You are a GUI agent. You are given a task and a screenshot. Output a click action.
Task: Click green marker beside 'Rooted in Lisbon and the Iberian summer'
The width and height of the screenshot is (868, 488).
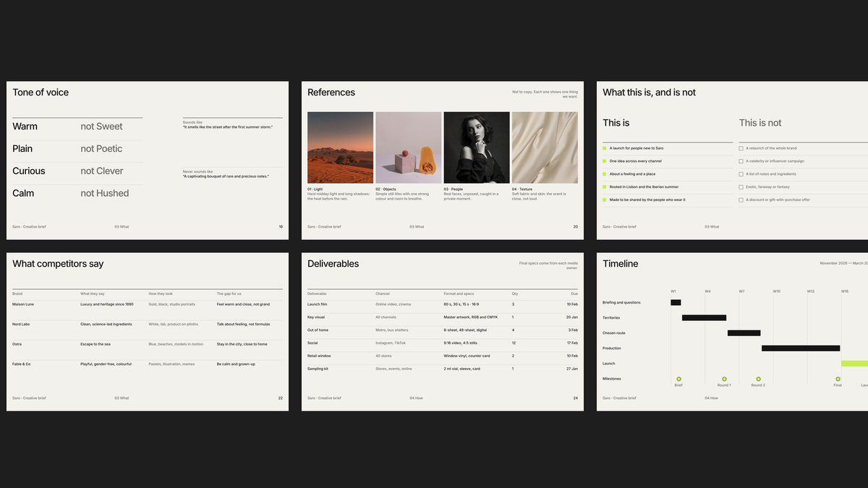pos(605,187)
